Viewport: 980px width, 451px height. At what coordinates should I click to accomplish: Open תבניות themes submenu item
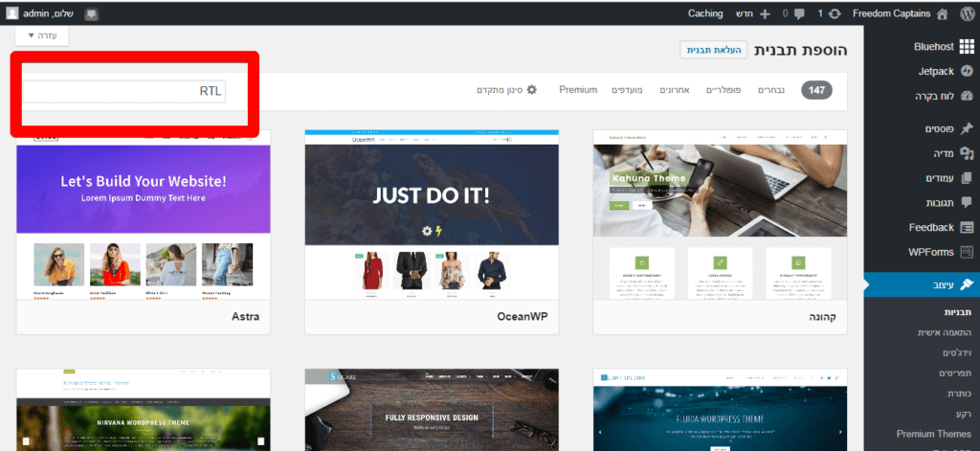(957, 312)
